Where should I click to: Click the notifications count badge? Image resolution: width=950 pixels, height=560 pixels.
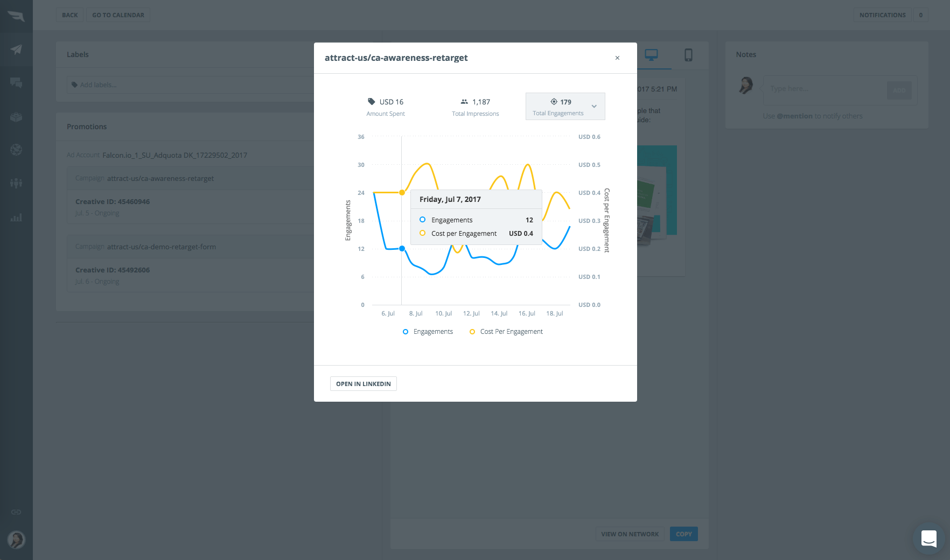(x=920, y=15)
